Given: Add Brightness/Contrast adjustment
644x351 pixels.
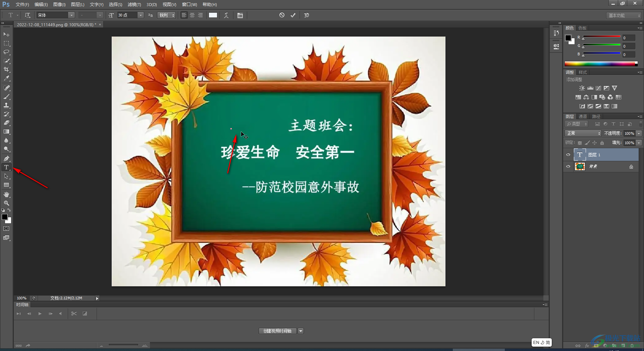Looking at the screenshot, I should (582, 88).
